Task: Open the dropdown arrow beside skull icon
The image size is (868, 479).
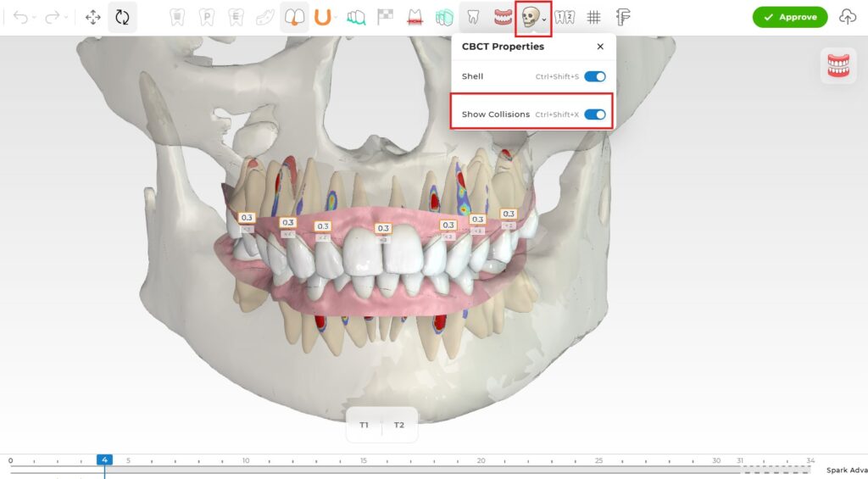Action: point(544,19)
